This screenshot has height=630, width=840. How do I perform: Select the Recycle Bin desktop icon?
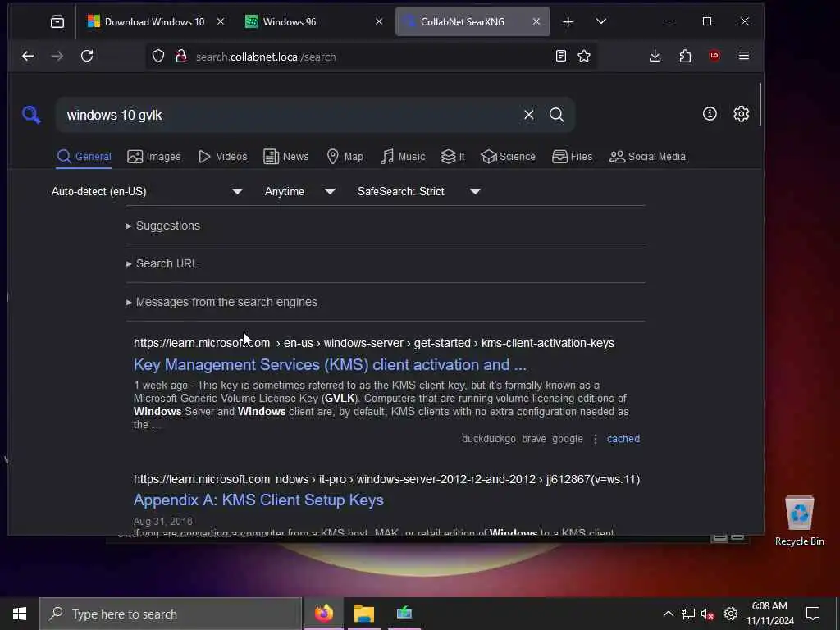point(799,521)
